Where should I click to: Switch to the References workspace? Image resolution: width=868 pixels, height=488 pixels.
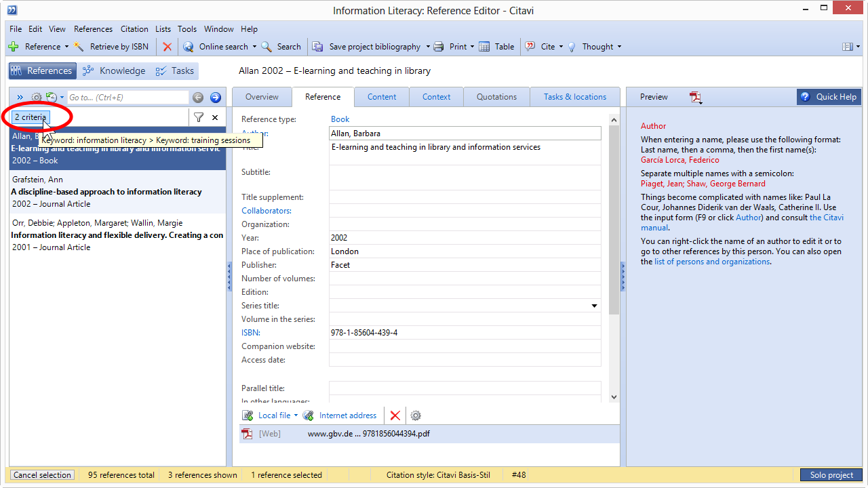click(x=42, y=70)
